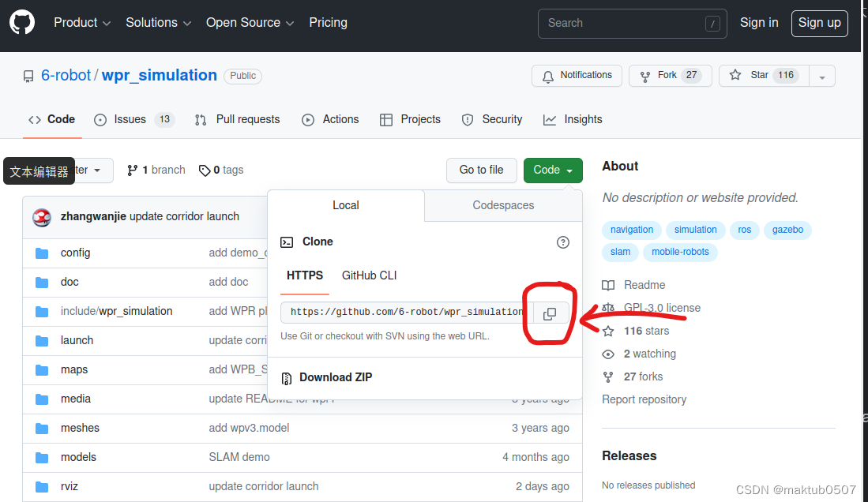868x502 pixels.
Task: Open the Actions tab
Action: [330, 119]
